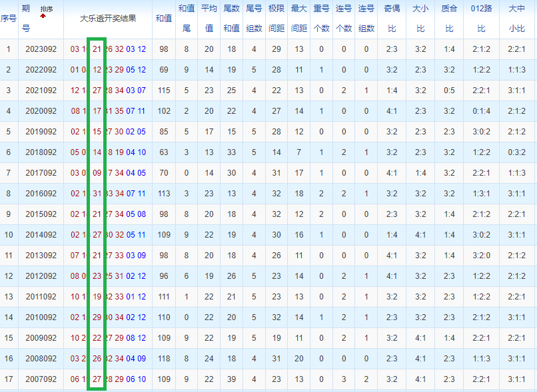Select the 质合比 column header
Screen dimensions: 537x392
449,19
